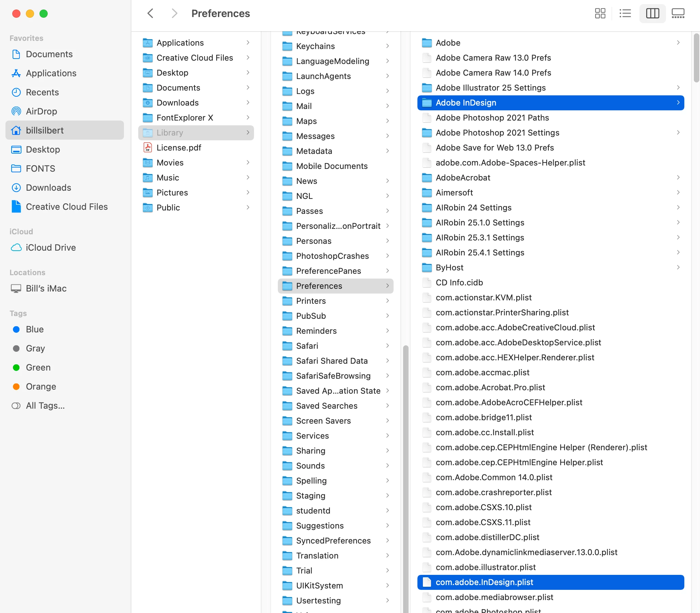The width and height of the screenshot is (700, 613).
Task: Select com.adobe.illustrator.plist file
Action: (x=485, y=567)
